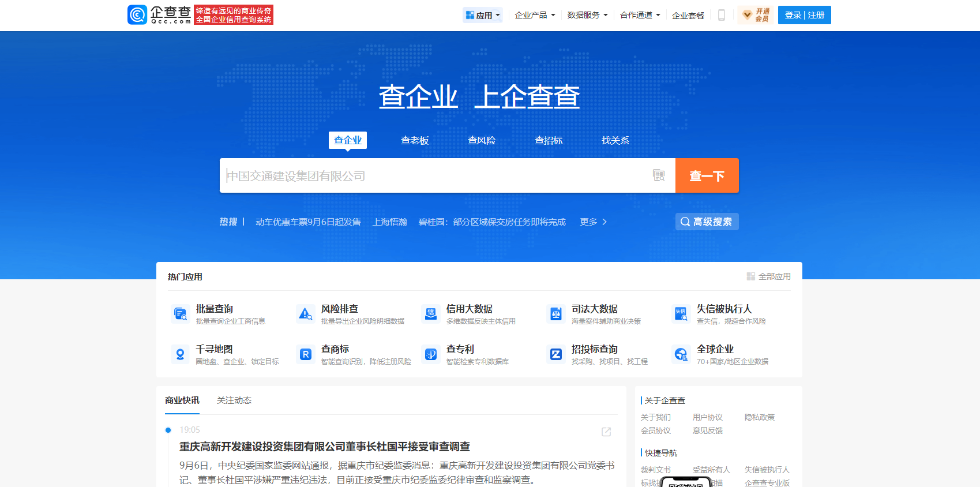The height and width of the screenshot is (487, 980).
Task: Switch to the 查老板 tab
Action: [415, 140]
